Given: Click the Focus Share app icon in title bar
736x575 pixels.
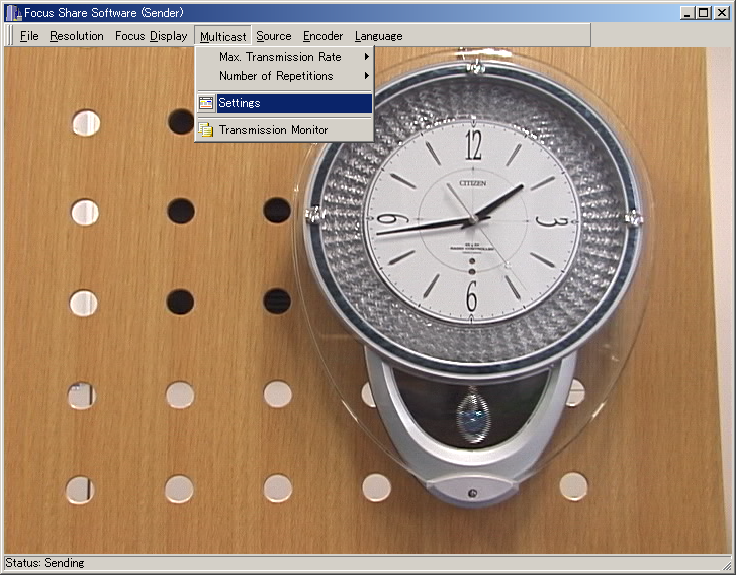Looking at the screenshot, I should (13, 12).
